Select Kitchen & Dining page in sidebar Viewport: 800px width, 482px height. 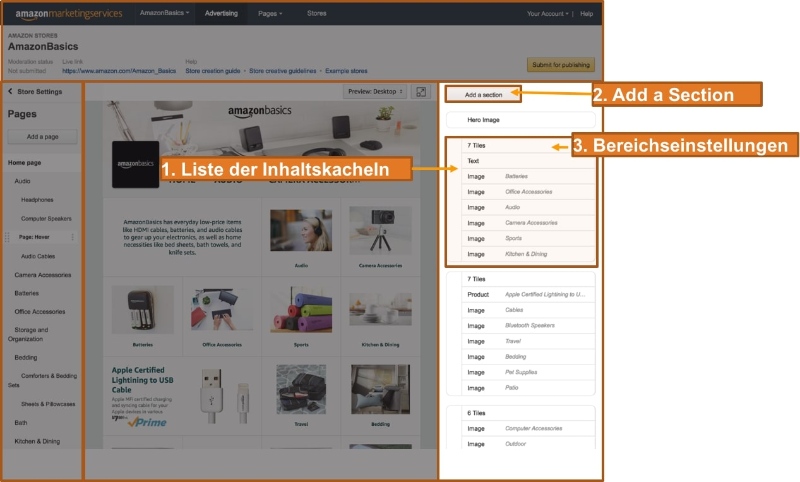[37, 441]
